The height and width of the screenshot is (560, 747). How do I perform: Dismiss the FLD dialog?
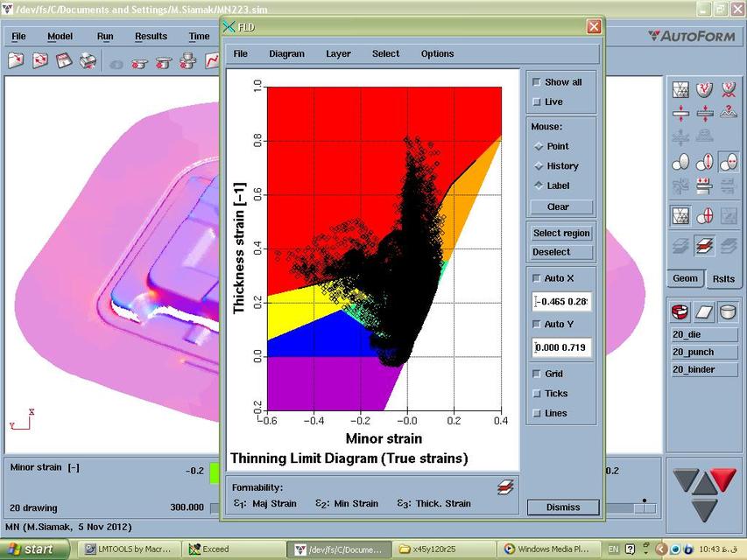point(562,507)
